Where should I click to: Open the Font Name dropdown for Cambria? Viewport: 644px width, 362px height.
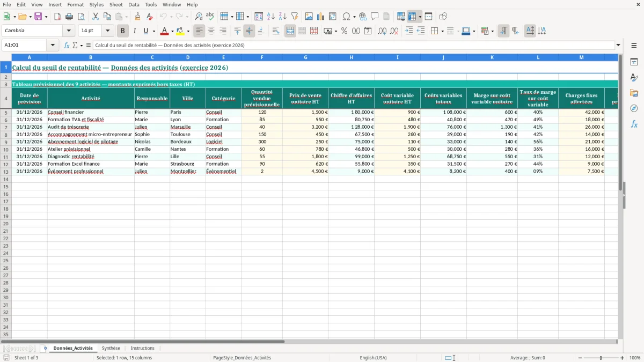[69, 31]
